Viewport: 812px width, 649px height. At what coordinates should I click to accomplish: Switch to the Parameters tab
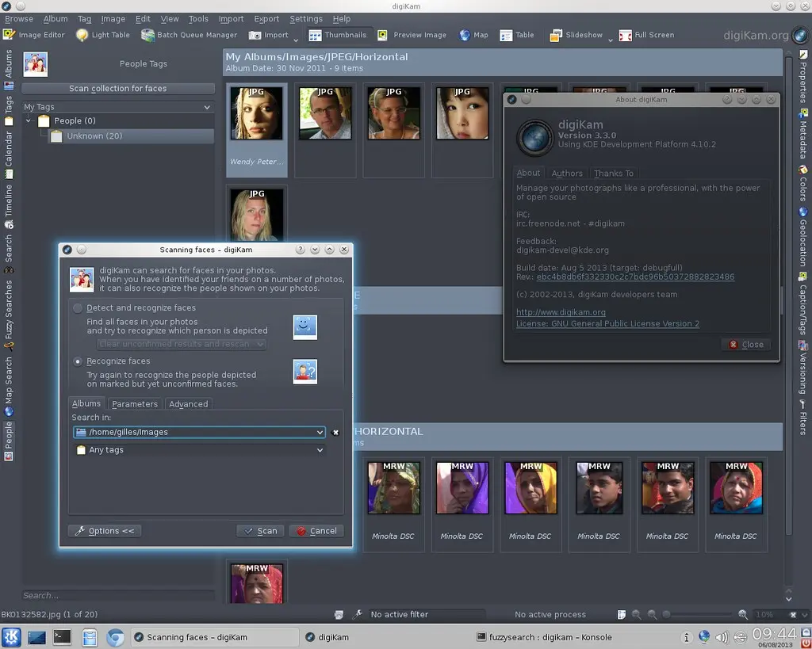click(x=134, y=403)
